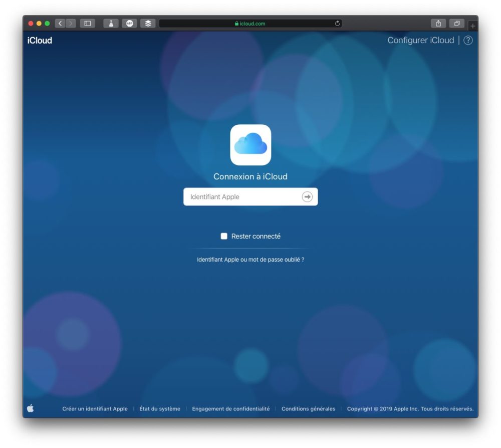Show all tabs with the overview icon
This screenshot has height=448, width=501.
pos(456,23)
